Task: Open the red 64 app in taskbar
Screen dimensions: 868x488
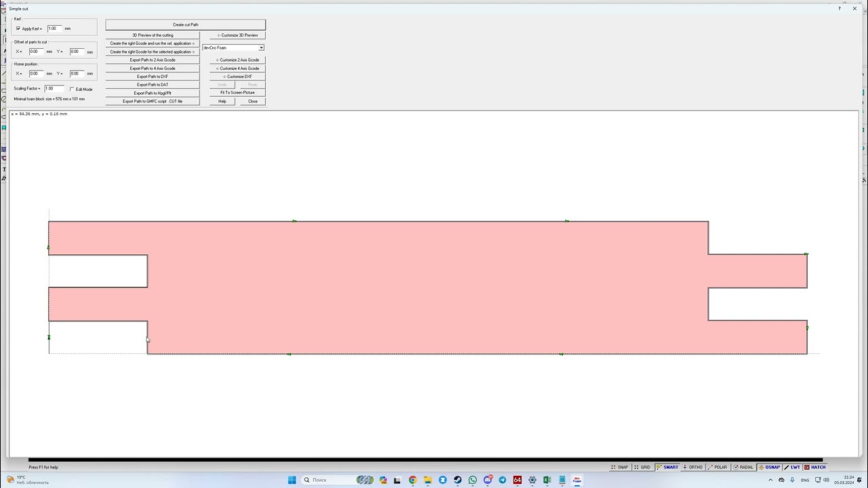Action: [x=517, y=480]
